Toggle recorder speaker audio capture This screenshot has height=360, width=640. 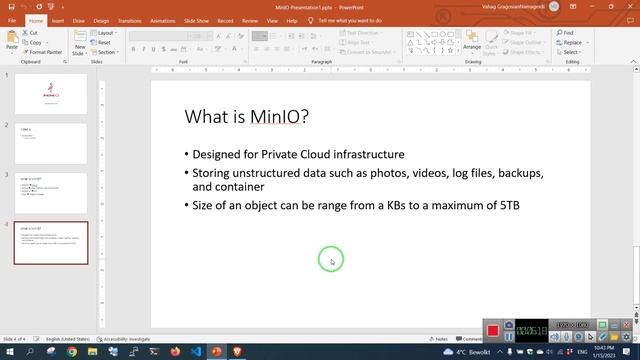coord(554,337)
